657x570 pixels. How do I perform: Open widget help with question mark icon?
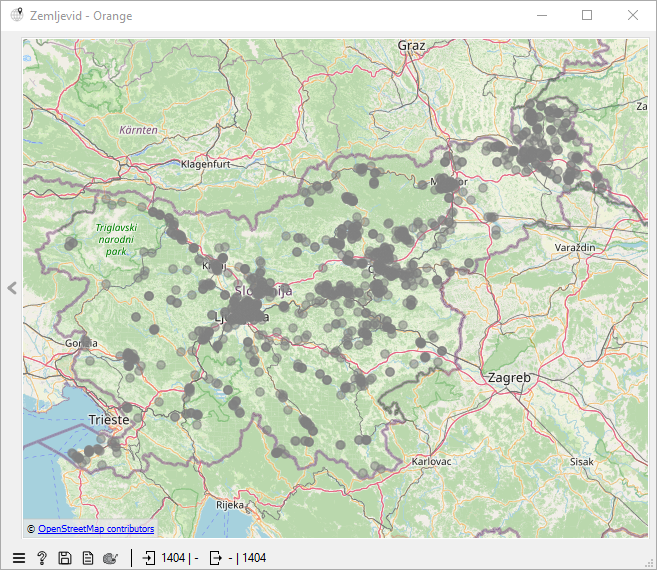(42, 558)
